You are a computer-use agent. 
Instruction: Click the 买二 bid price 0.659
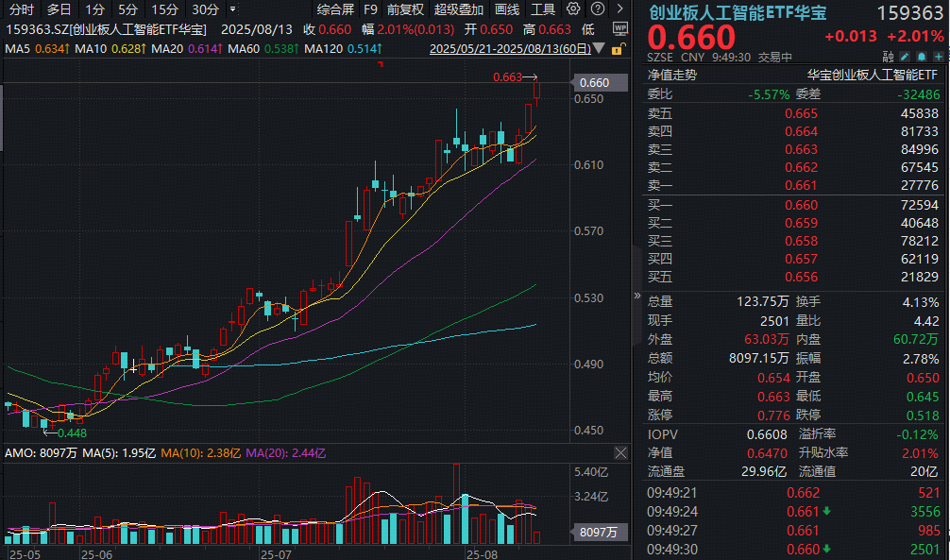[801, 223]
